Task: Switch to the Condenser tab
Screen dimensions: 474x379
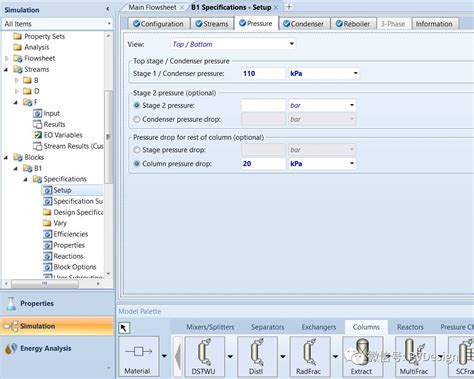Action: point(304,24)
